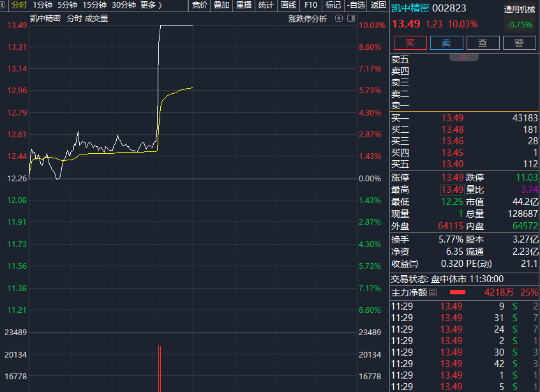Viewport: 540px width, 392px height.
Task: Click the 叠加 overlay tool
Action: [x=221, y=5]
